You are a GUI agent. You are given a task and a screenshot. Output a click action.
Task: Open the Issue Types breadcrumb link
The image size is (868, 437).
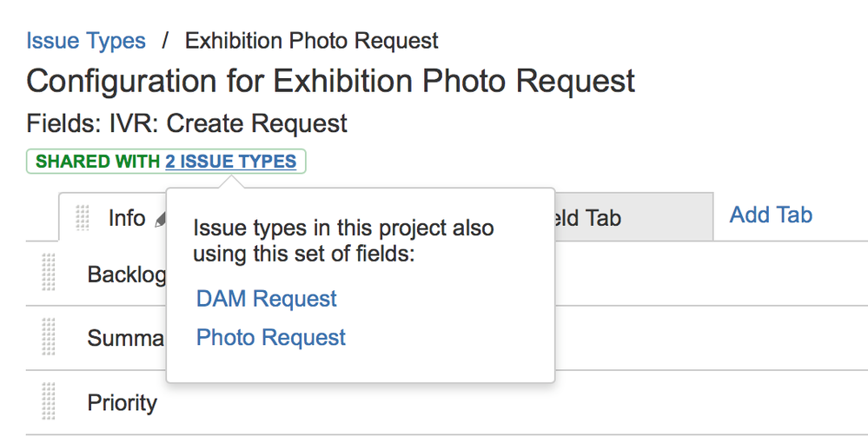pyautogui.click(x=86, y=41)
